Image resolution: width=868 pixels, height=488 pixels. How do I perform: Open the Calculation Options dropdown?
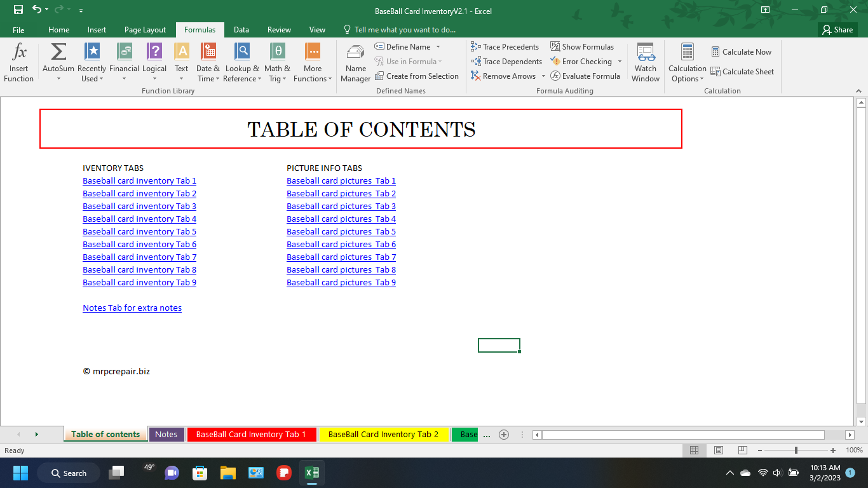(688, 64)
